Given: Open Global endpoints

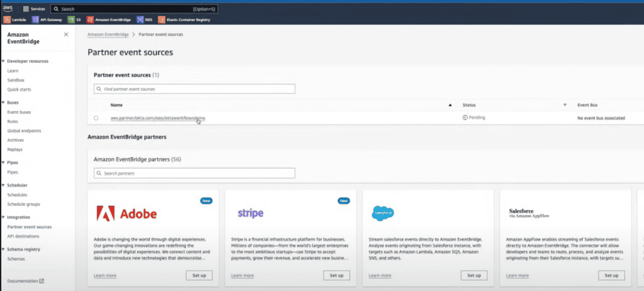Looking at the screenshot, I should pyautogui.click(x=24, y=131).
